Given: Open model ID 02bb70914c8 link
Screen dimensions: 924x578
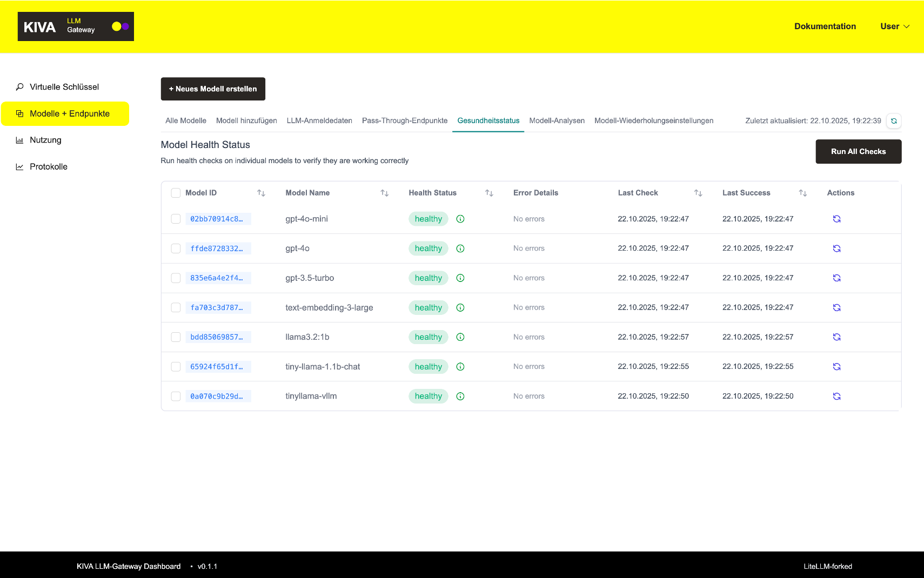Looking at the screenshot, I should [x=218, y=219].
